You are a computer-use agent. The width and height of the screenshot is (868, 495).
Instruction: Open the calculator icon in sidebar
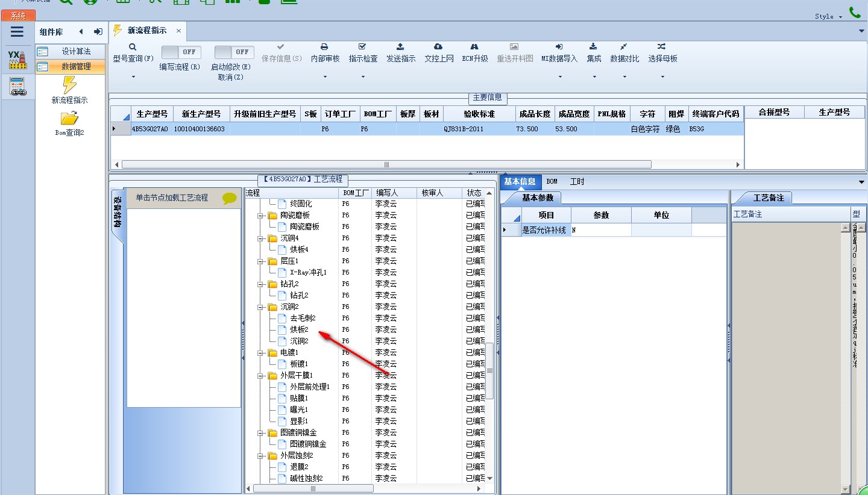coord(17,87)
